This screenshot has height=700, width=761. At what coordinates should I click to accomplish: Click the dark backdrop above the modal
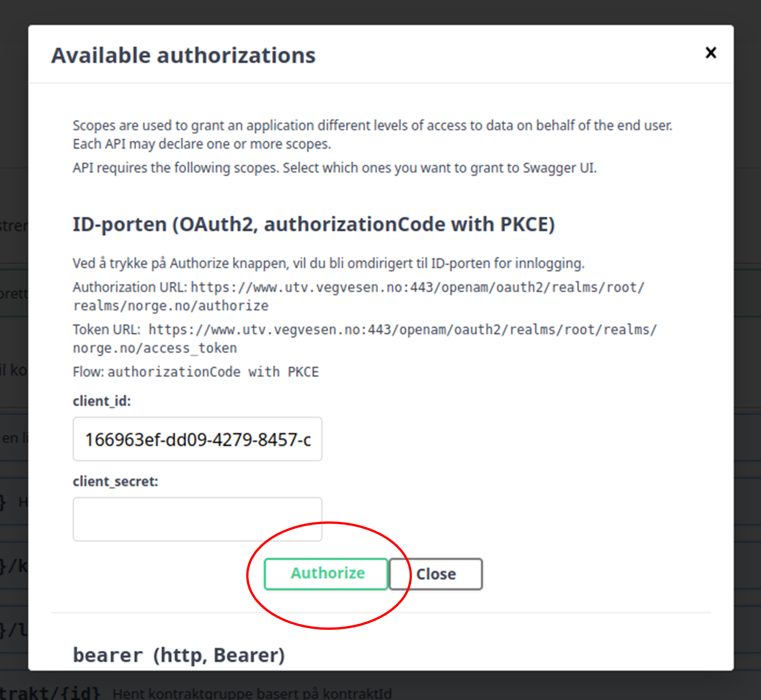(x=380, y=11)
